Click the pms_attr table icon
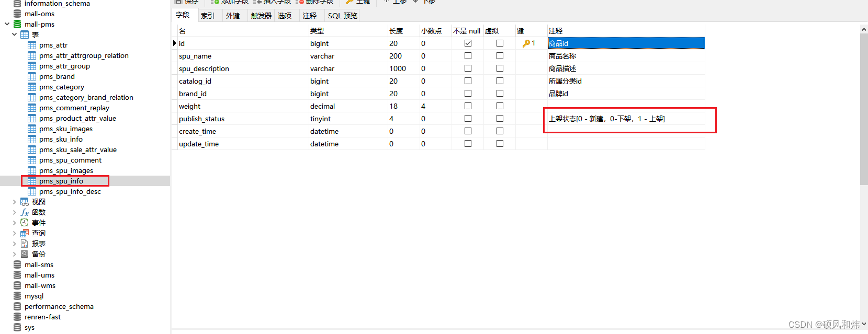Viewport: 868px width, 334px height. 32,45
